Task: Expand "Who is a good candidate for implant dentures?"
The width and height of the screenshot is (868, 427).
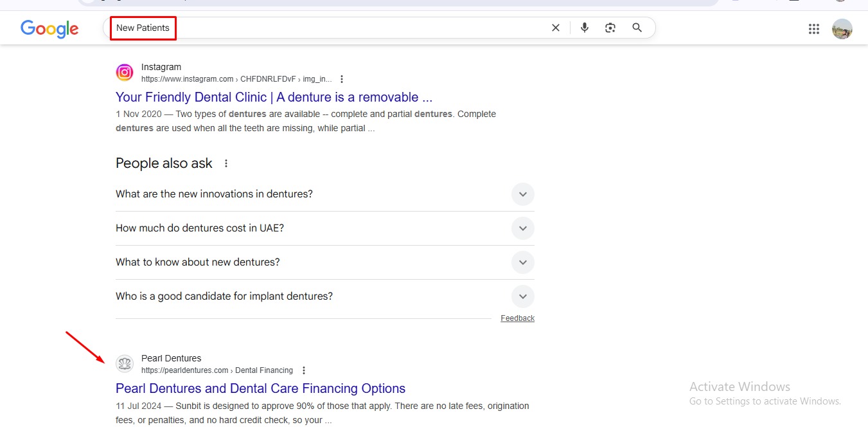Action: [x=522, y=296]
